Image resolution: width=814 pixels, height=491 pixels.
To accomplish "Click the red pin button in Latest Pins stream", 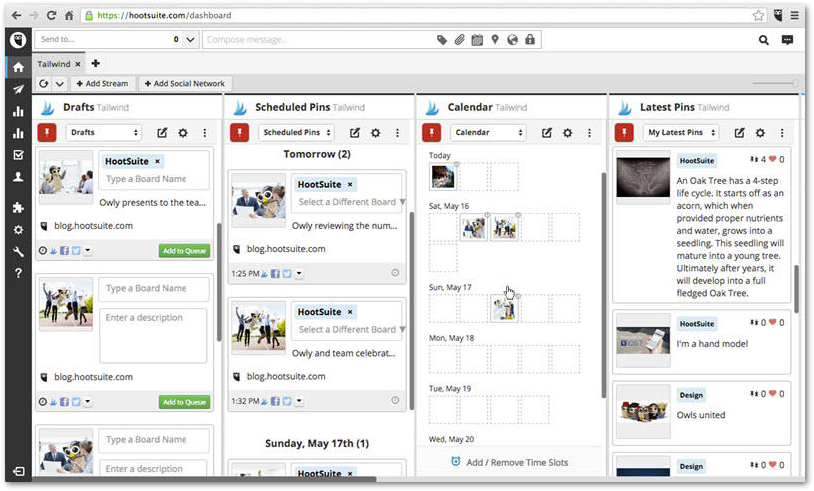I will [x=624, y=133].
